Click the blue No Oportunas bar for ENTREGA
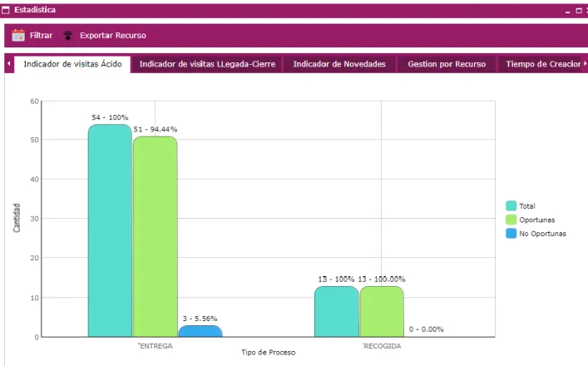The image size is (588, 366). tap(200, 331)
